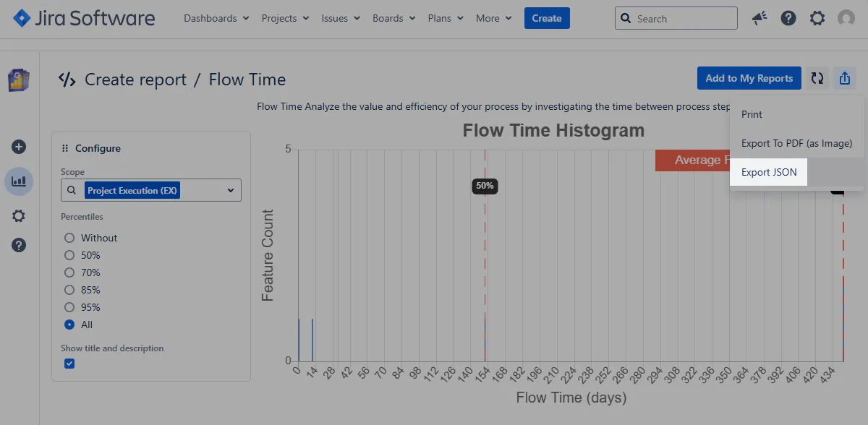Expand the Boards navigation dropdown
Screen dimensions: 868x425
(393, 19)
